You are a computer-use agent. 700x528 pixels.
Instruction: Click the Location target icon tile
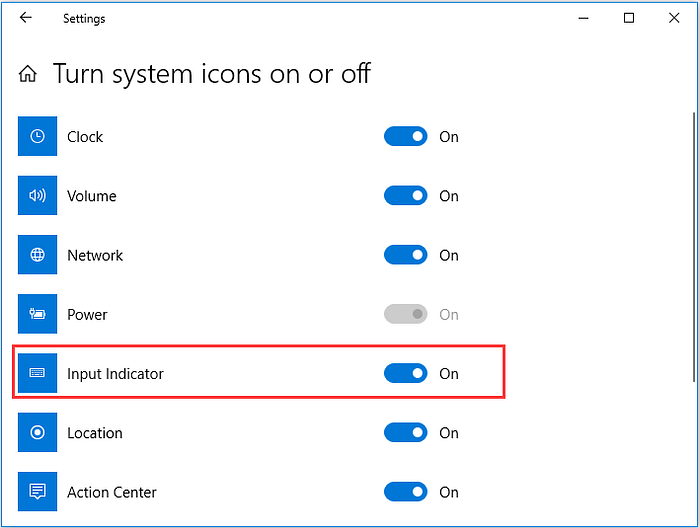coord(38,432)
